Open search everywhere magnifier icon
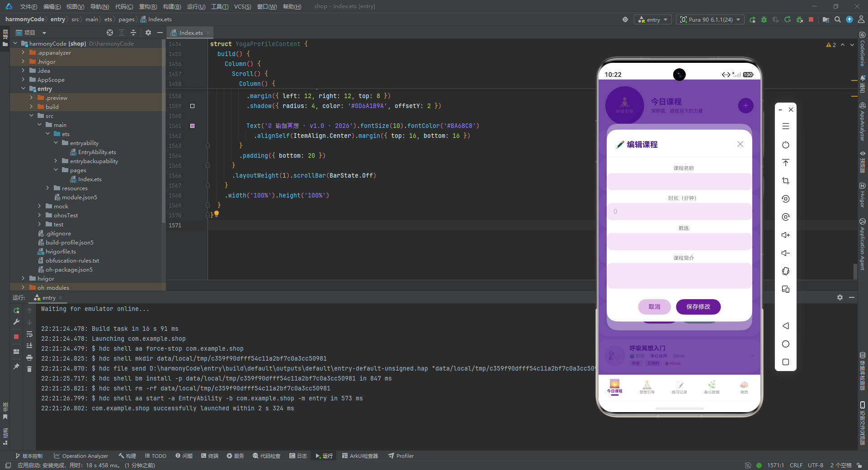 click(x=838, y=19)
